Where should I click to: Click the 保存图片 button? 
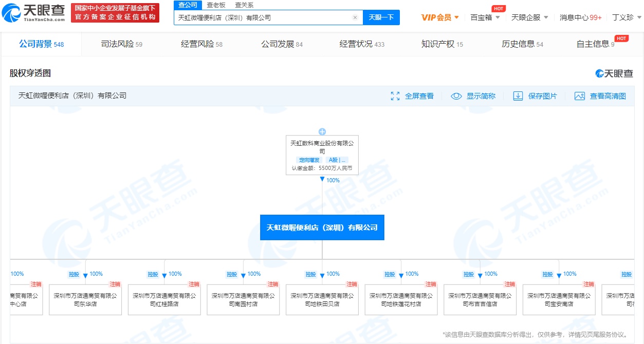pyautogui.click(x=535, y=96)
